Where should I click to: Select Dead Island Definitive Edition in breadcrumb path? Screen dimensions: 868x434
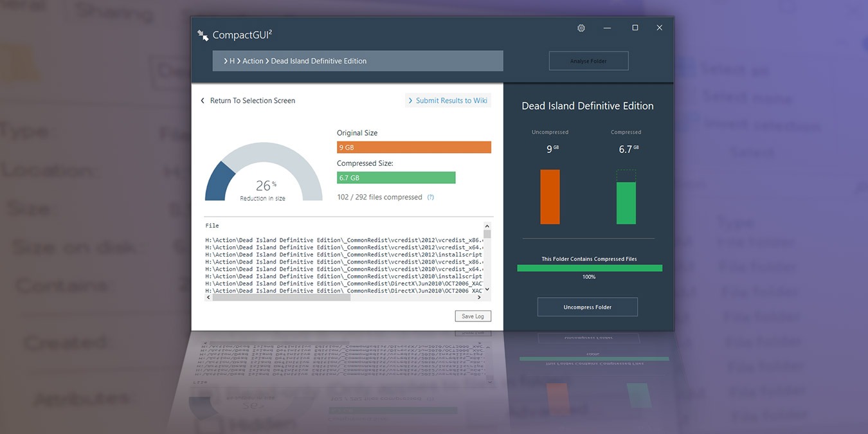[x=318, y=61]
